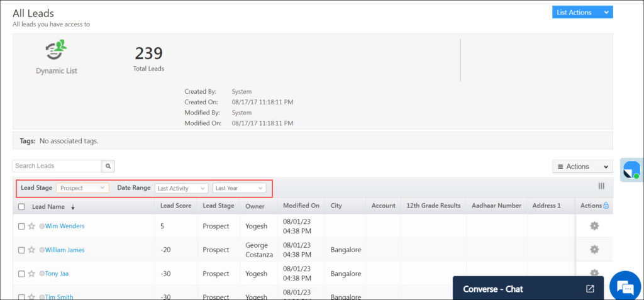644x300 pixels.
Task: Open the Actions menu above table
Action: point(582,167)
